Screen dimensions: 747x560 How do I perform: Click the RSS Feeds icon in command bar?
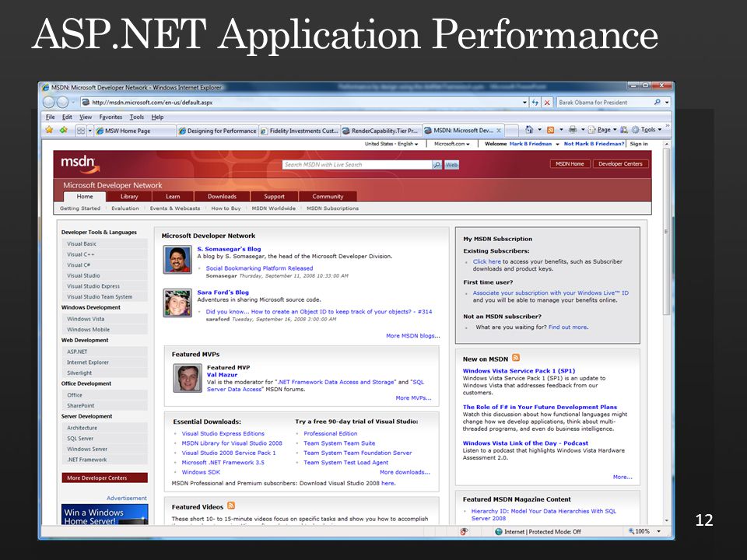click(x=550, y=130)
